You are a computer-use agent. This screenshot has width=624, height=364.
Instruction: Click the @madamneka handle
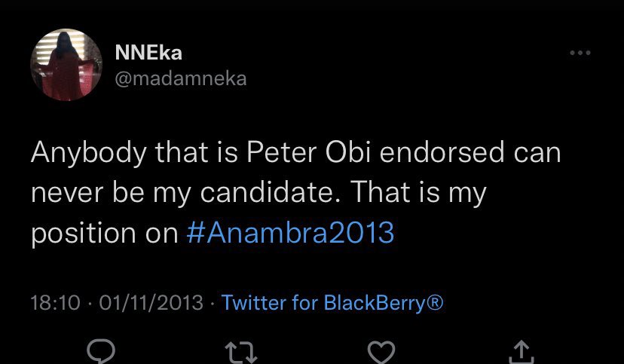[180, 78]
